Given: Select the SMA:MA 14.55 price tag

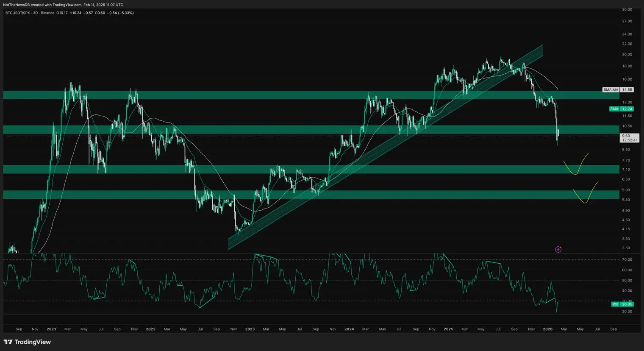Looking at the screenshot, I should (618, 90).
